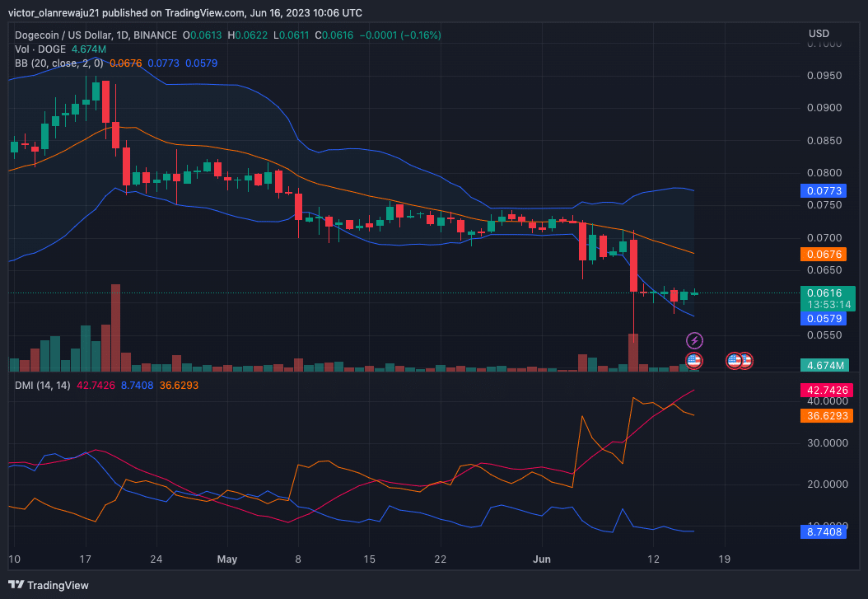Image resolution: width=868 pixels, height=599 pixels.
Task: Click the US flag icon directly below lightning icon
Action: (694, 361)
